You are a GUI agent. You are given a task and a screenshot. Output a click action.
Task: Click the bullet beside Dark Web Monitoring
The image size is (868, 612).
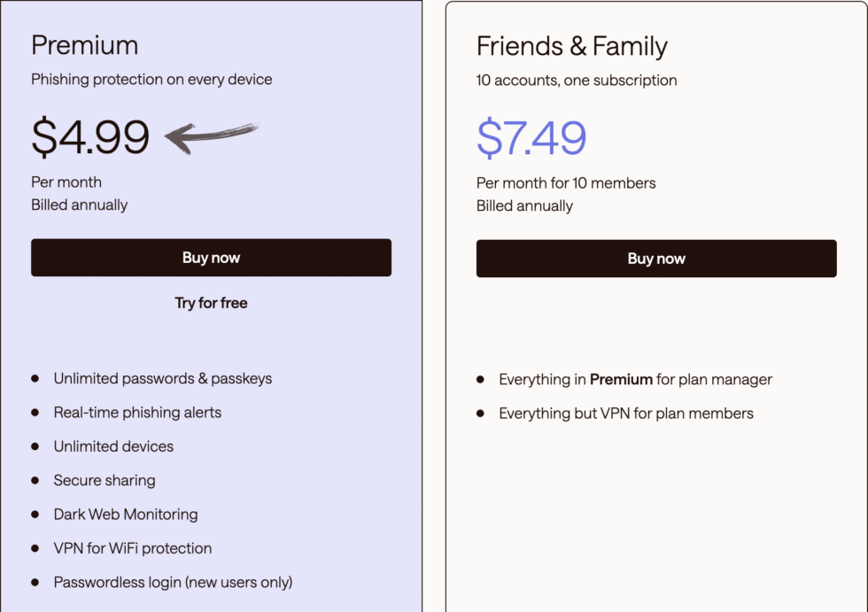(35, 515)
